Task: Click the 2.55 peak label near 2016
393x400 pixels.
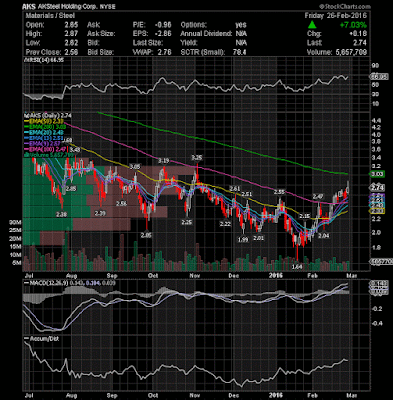Action: [x=279, y=192]
